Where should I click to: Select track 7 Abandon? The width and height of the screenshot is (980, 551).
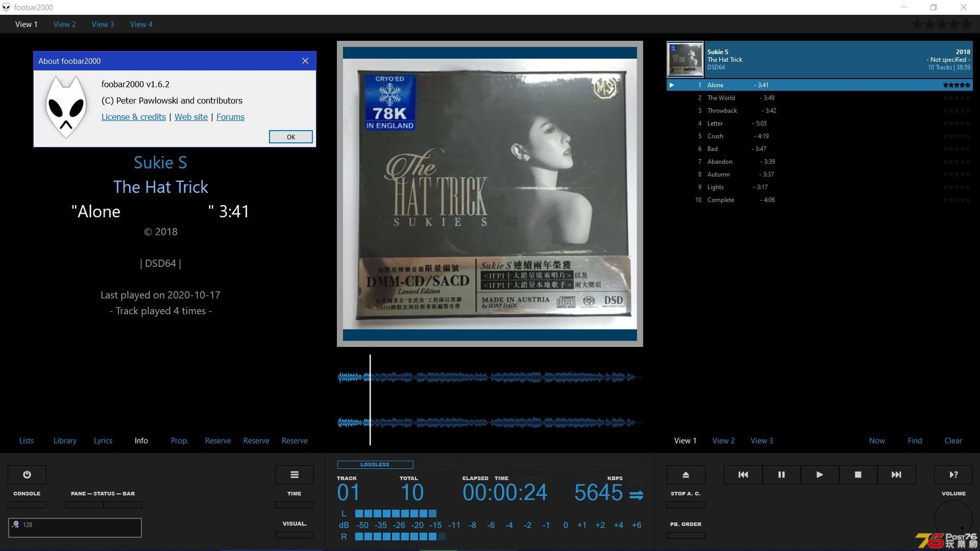click(820, 162)
